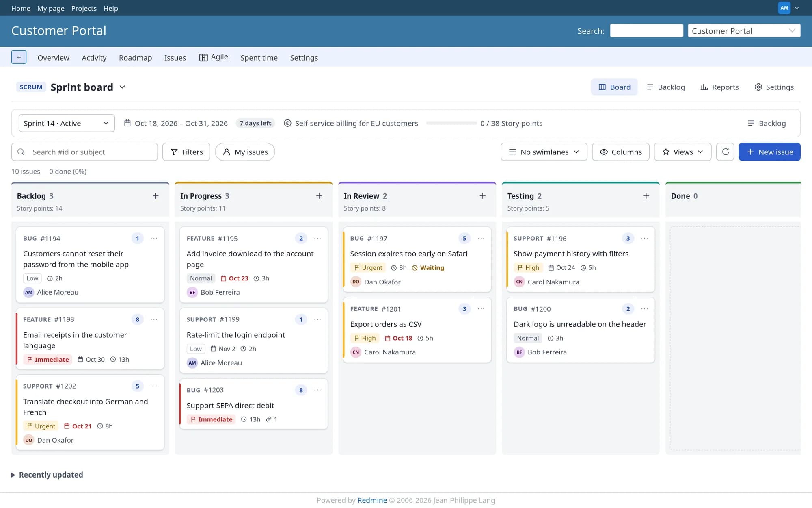Open the Customer Portal project jump dropdown

click(x=744, y=31)
